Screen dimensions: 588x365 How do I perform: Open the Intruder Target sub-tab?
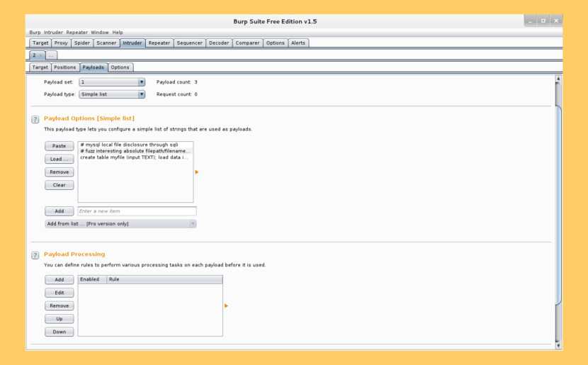pyautogui.click(x=40, y=67)
